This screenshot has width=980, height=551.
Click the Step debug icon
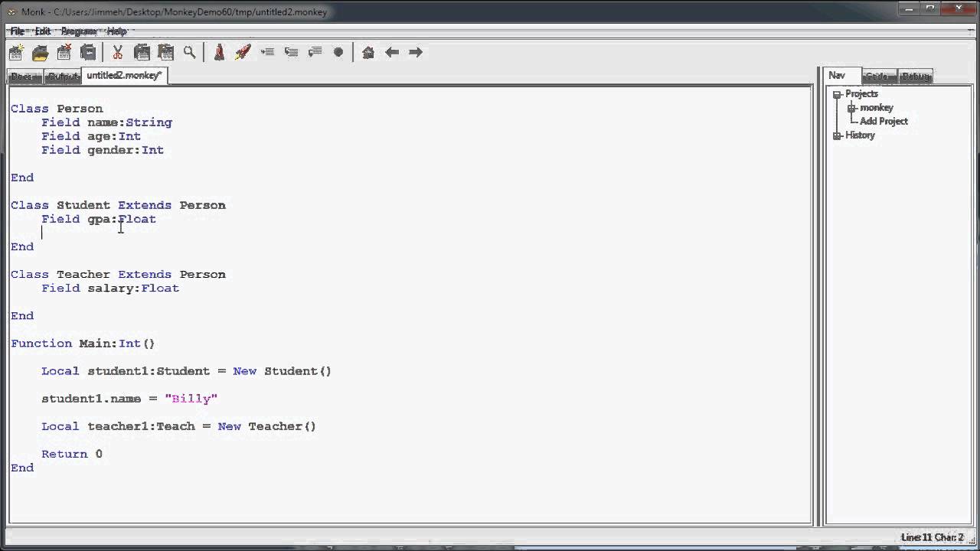coord(267,52)
